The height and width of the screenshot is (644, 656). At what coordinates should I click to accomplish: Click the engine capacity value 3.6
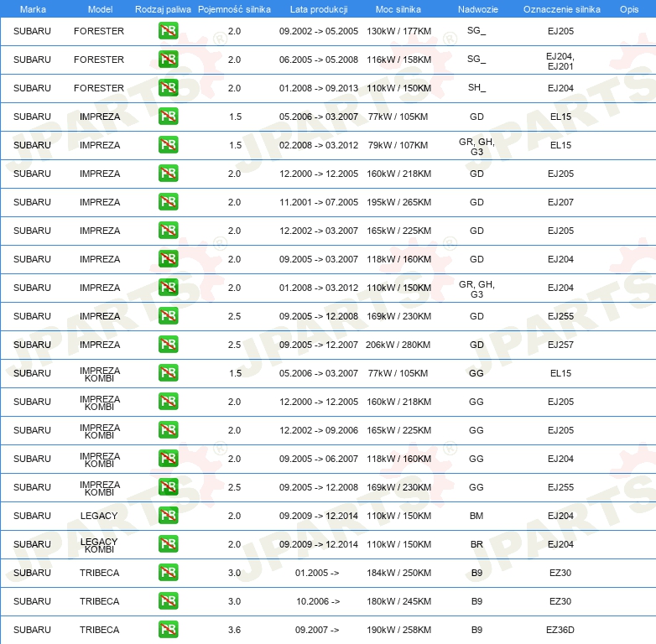coord(234,630)
